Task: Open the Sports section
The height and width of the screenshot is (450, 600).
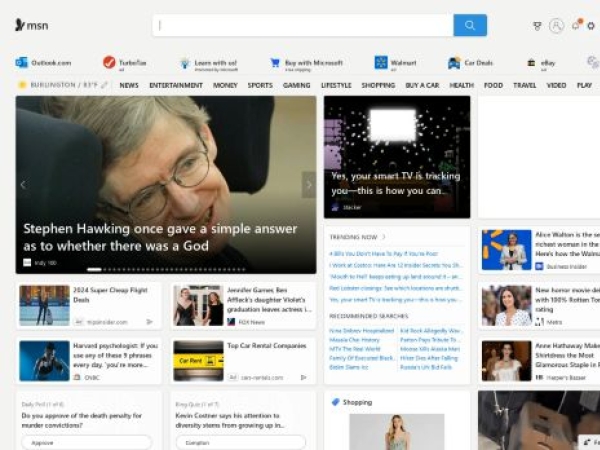Action: (x=260, y=85)
